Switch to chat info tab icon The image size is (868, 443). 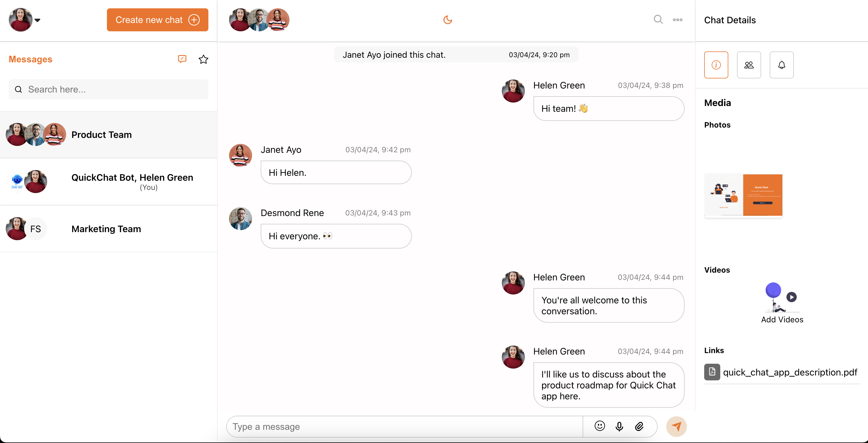click(716, 65)
